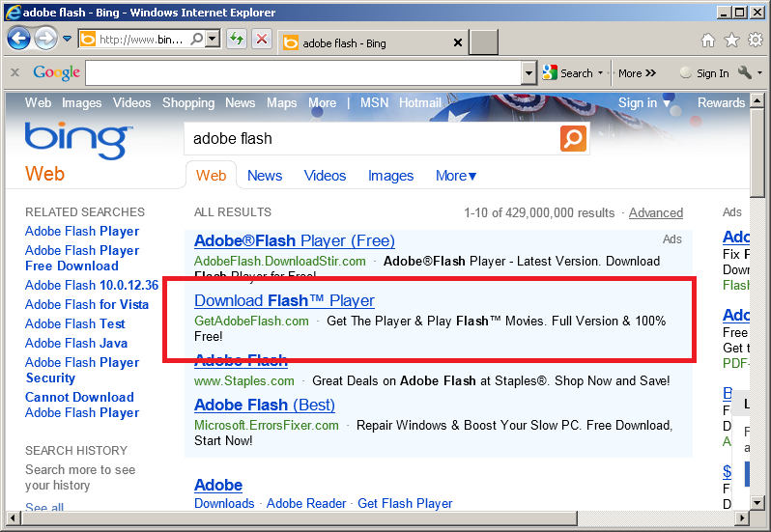The height and width of the screenshot is (532, 771).
Task: Open Videos in Bing top navigation
Action: [x=131, y=102]
